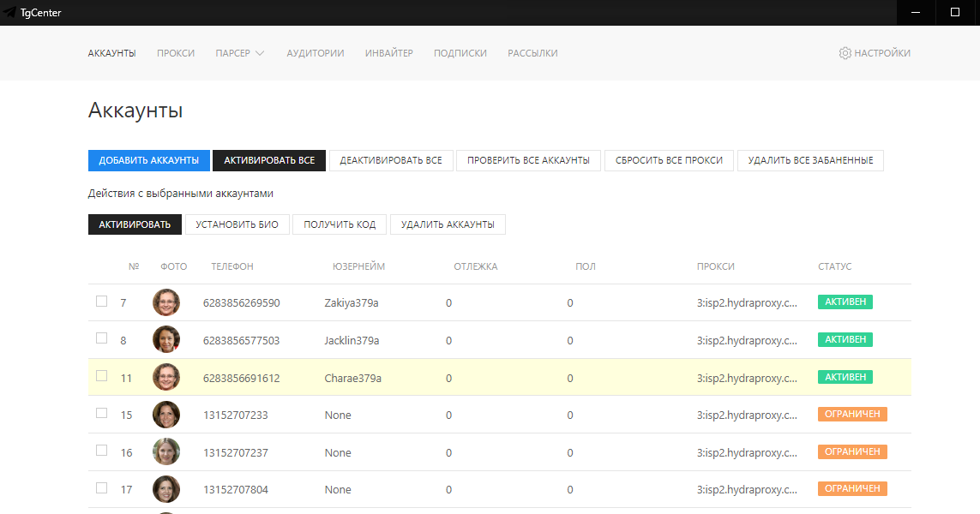The image size is (980, 514).
Task: Switch to the Рассылки section
Action: pyautogui.click(x=532, y=53)
